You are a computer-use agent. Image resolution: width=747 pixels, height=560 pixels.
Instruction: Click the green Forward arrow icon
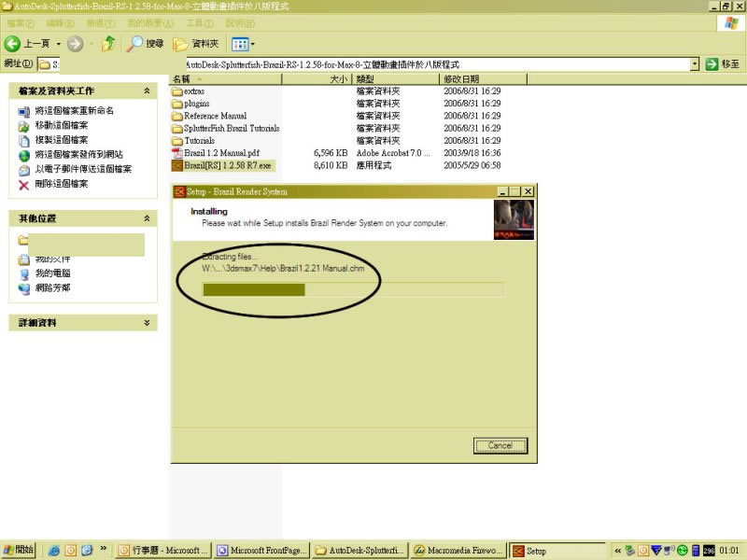(x=75, y=44)
